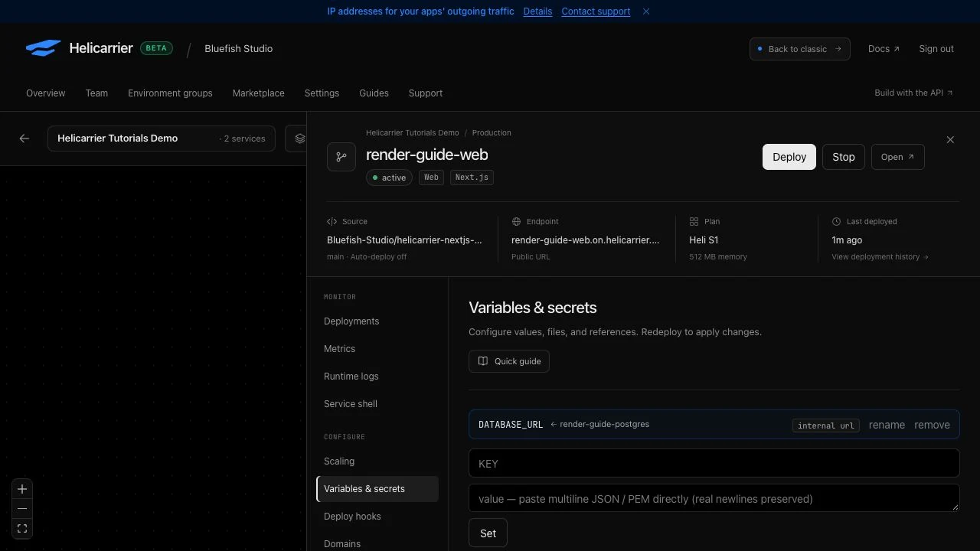
Task: Click the git branch service icon
Action: click(341, 157)
